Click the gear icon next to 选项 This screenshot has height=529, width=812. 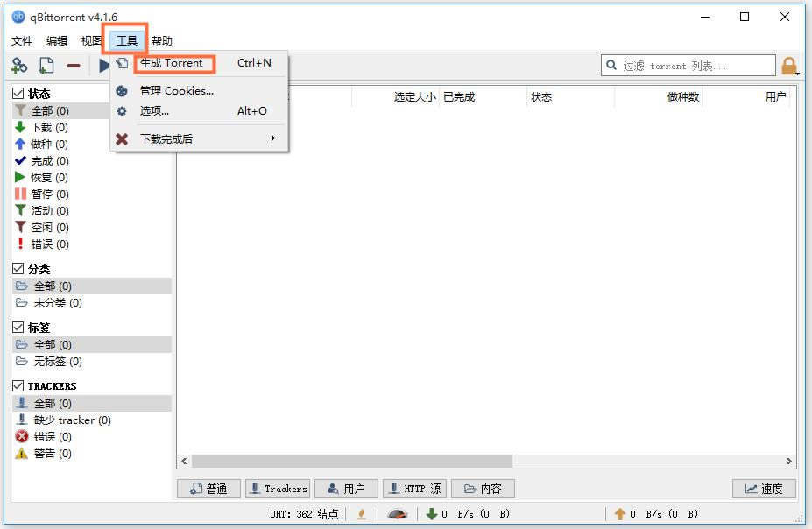[x=122, y=110]
